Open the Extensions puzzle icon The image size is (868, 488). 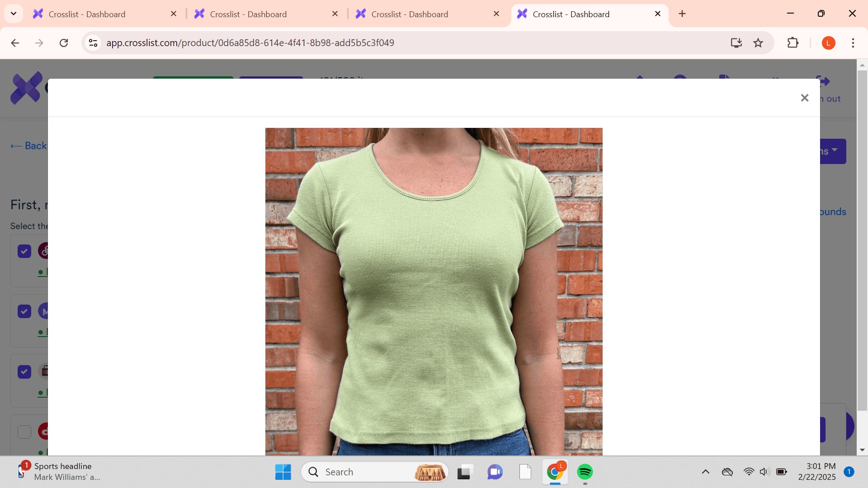tap(793, 43)
